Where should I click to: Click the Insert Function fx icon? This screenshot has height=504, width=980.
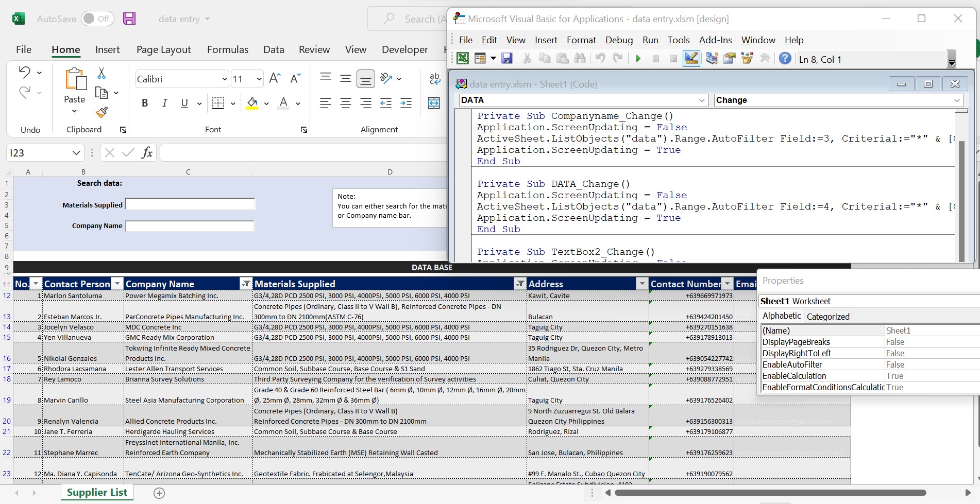pos(147,152)
